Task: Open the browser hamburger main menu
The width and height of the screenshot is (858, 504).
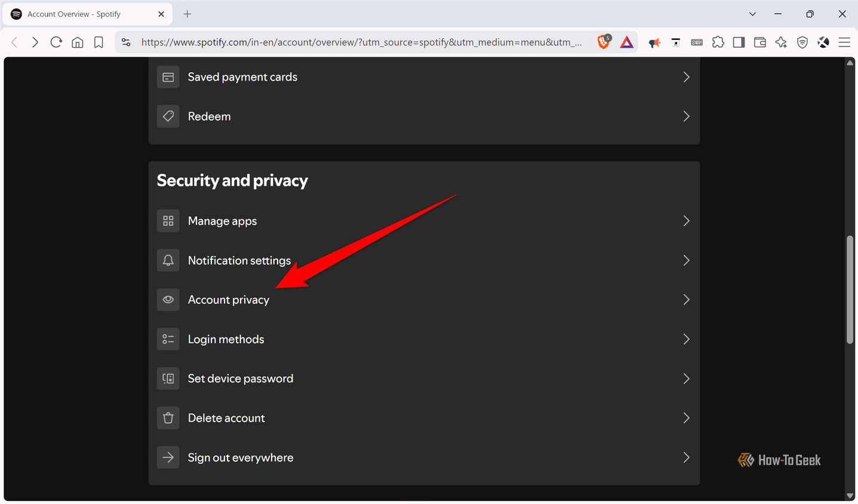Action: [x=844, y=42]
